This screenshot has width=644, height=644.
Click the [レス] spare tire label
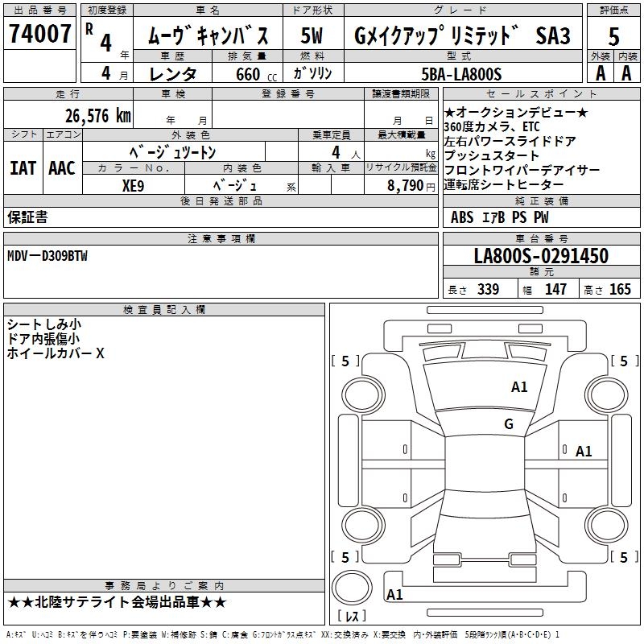click(x=352, y=616)
